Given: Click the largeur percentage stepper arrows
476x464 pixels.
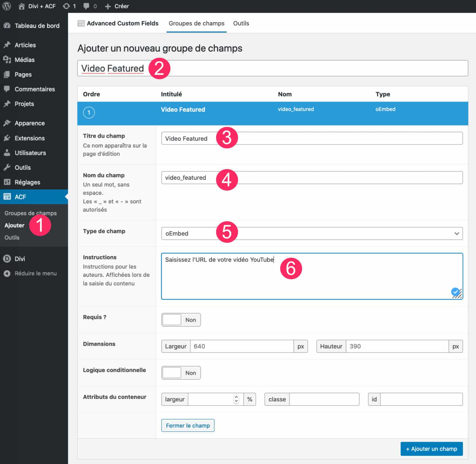Looking at the screenshot, I should pyautogui.click(x=236, y=399).
